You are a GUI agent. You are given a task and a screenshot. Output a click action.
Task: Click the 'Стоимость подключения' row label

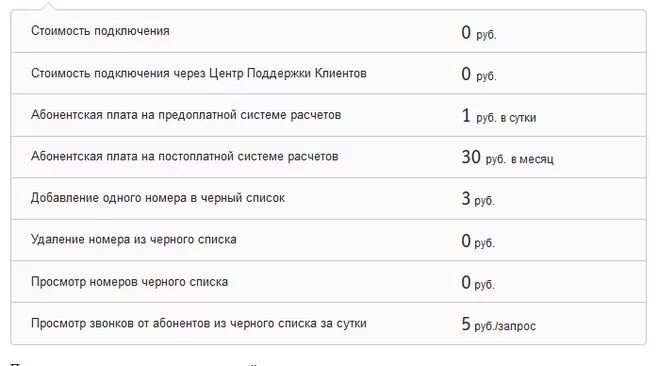(x=100, y=31)
